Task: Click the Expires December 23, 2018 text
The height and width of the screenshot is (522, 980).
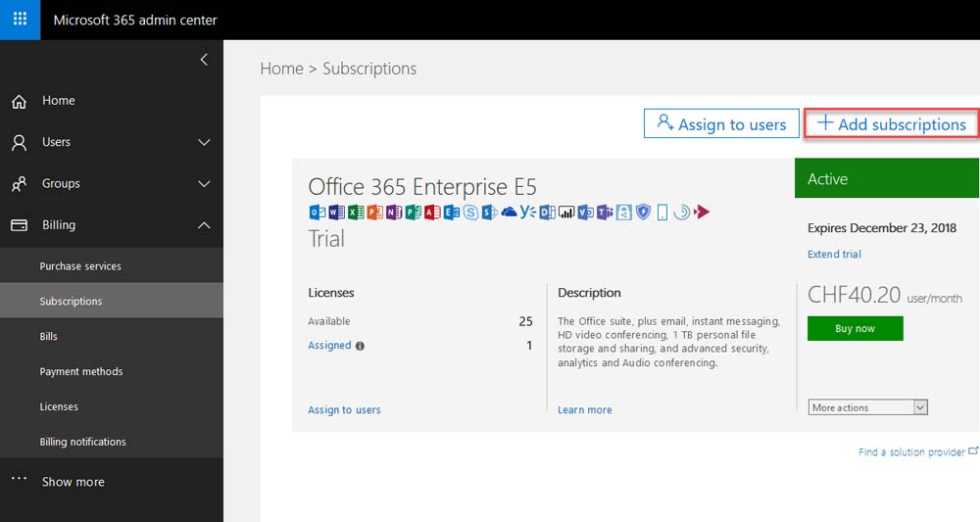Action: pos(881,228)
